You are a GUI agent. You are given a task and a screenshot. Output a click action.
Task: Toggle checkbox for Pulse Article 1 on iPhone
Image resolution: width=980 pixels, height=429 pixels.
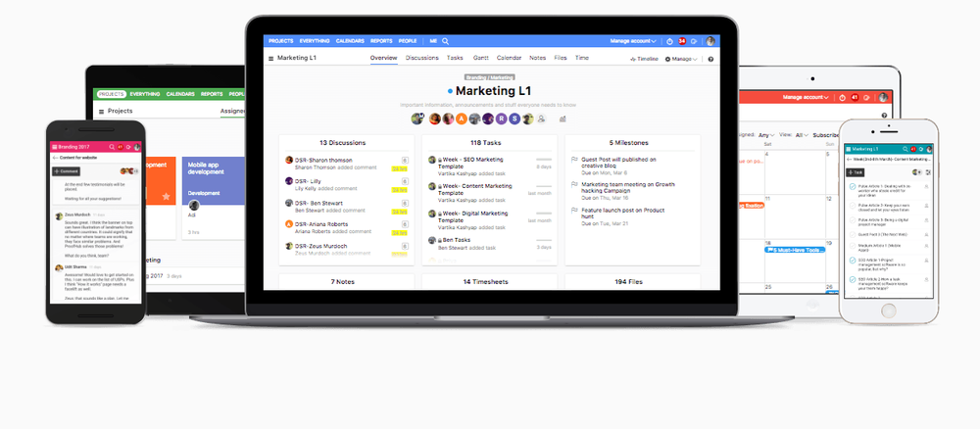click(853, 187)
